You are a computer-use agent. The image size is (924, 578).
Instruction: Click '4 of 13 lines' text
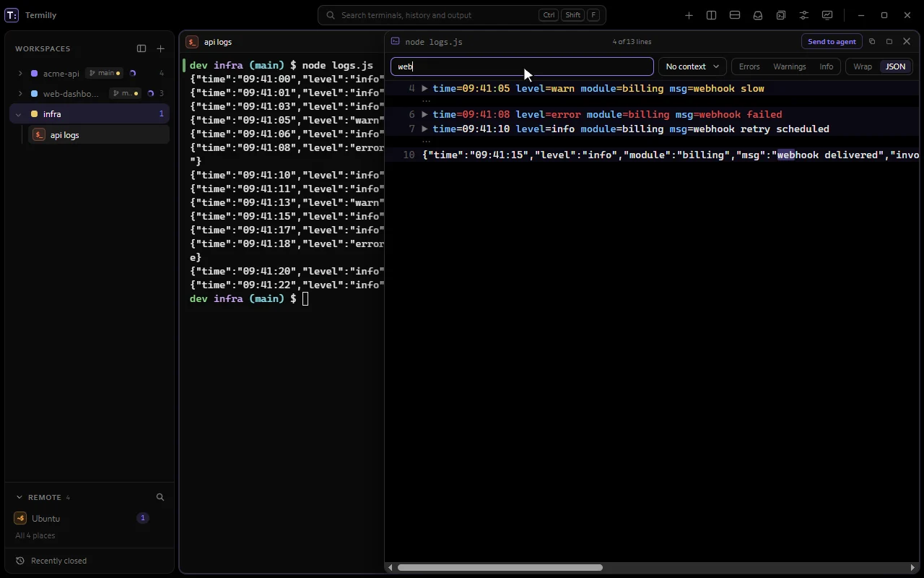632,42
